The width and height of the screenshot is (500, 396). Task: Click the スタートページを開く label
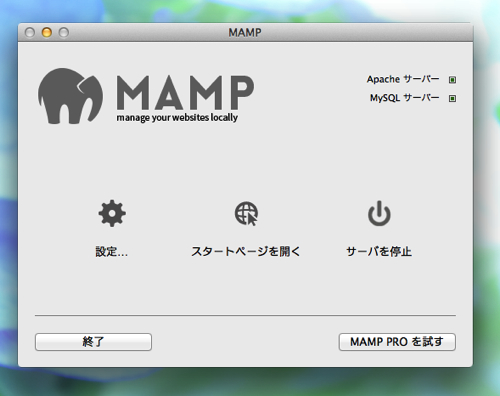click(246, 251)
